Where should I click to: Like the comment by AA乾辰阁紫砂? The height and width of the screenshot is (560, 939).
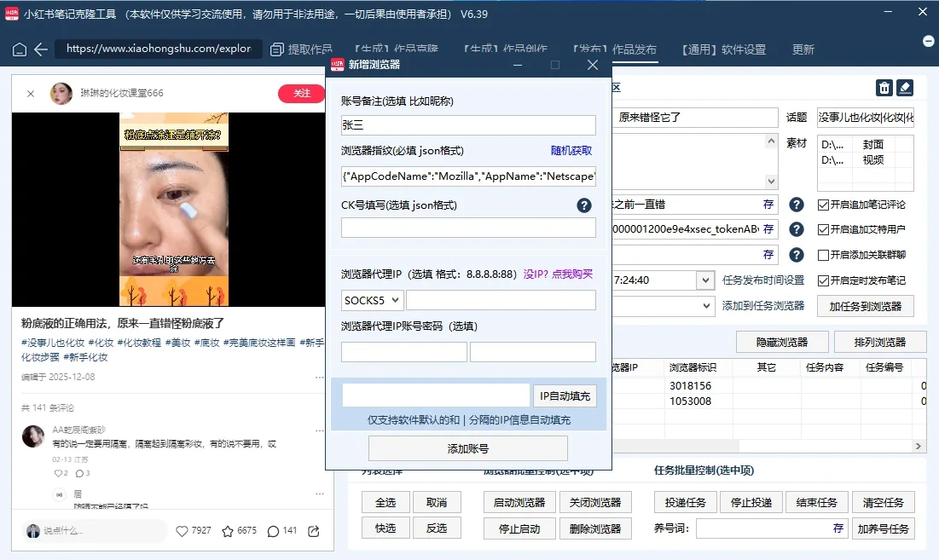[57, 473]
